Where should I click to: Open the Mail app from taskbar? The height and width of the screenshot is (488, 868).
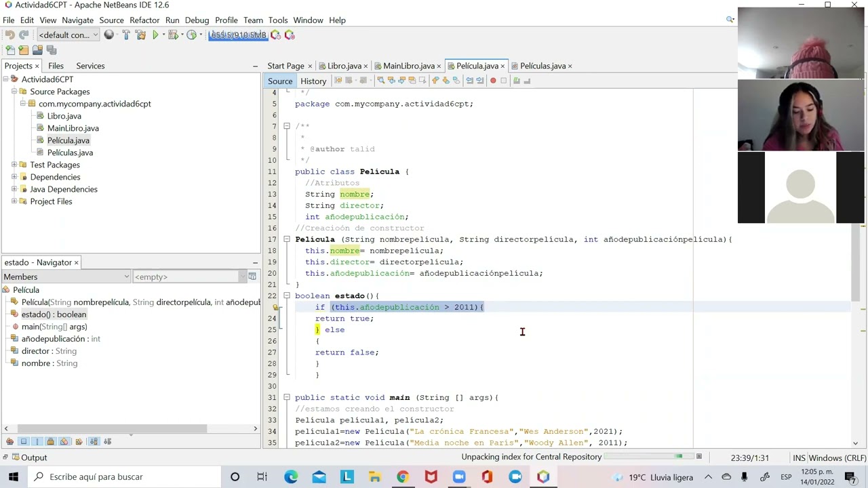point(319,476)
